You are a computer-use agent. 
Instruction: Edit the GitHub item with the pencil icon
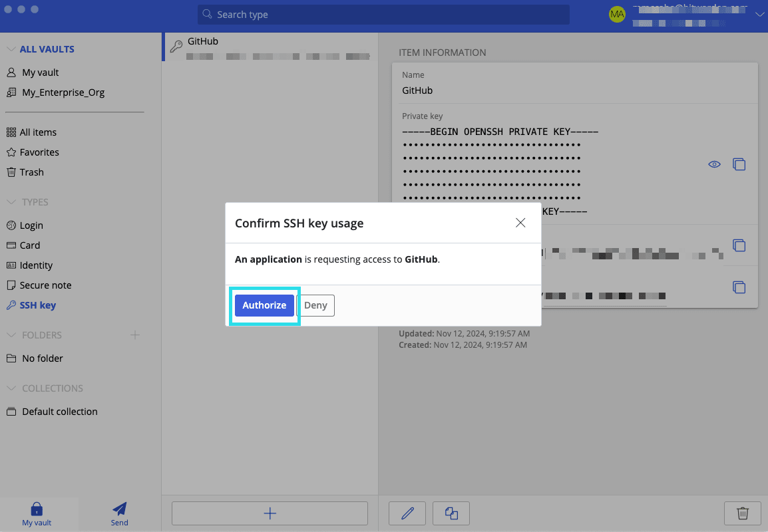click(407, 513)
